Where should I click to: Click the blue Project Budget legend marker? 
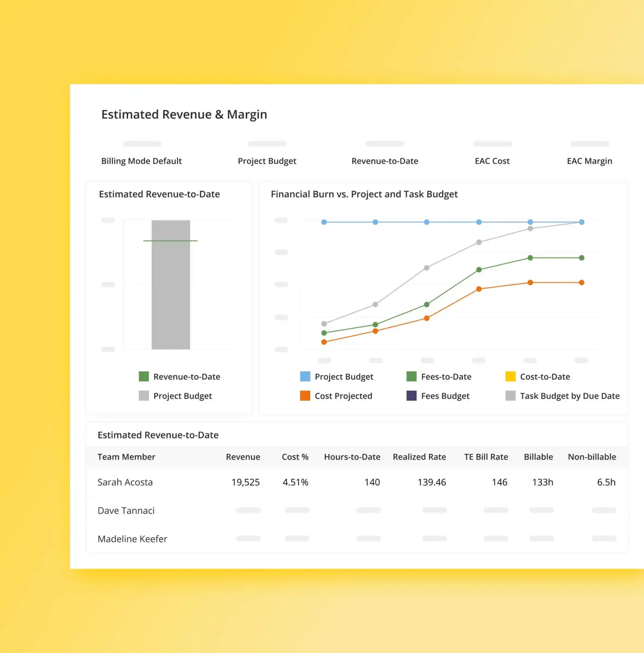point(305,377)
